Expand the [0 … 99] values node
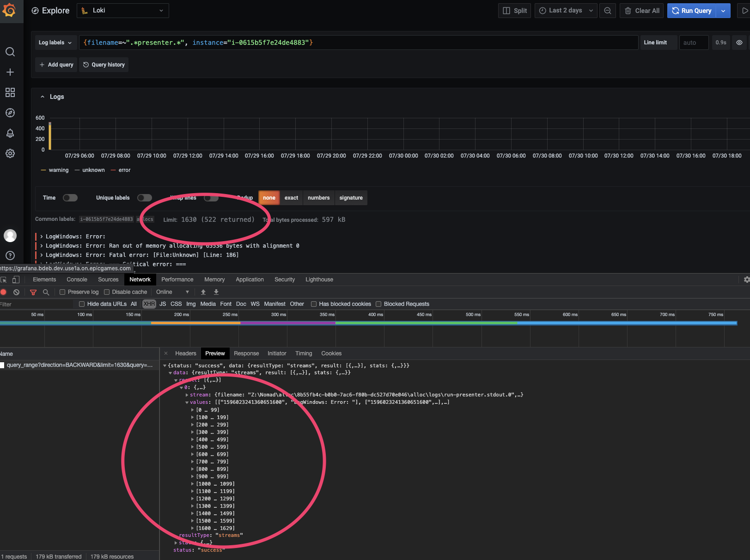This screenshot has height=560, width=750. point(193,409)
